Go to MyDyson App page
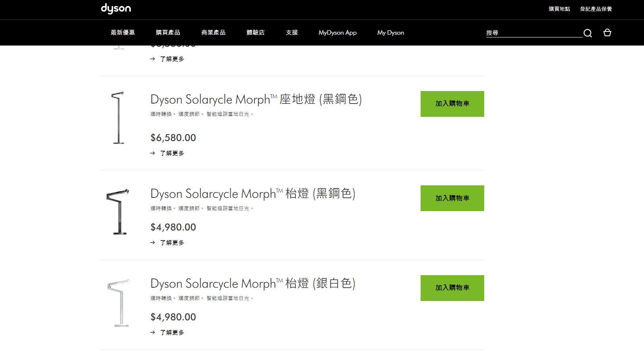644x361 pixels. pyautogui.click(x=337, y=33)
